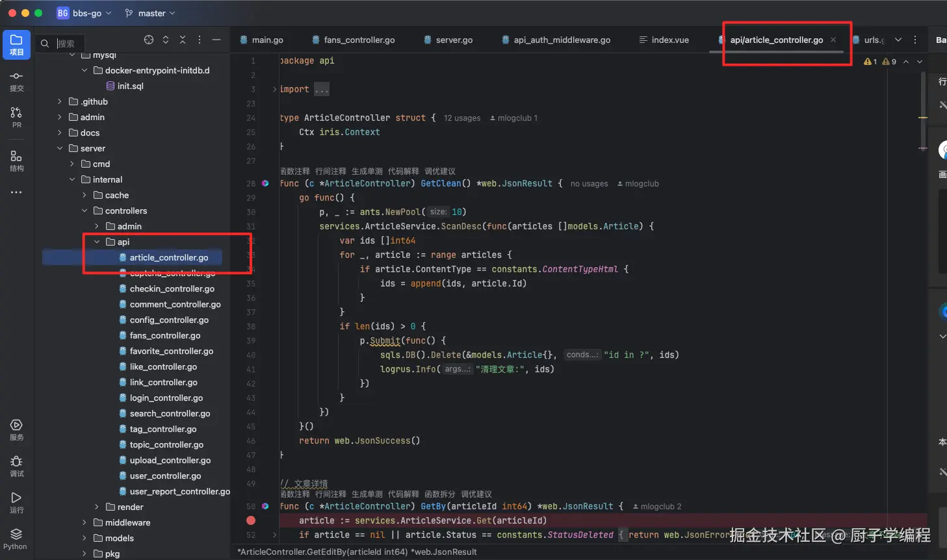Click the 'no usages' hint on GetClean
The width and height of the screenshot is (947, 560).
pos(590,184)
